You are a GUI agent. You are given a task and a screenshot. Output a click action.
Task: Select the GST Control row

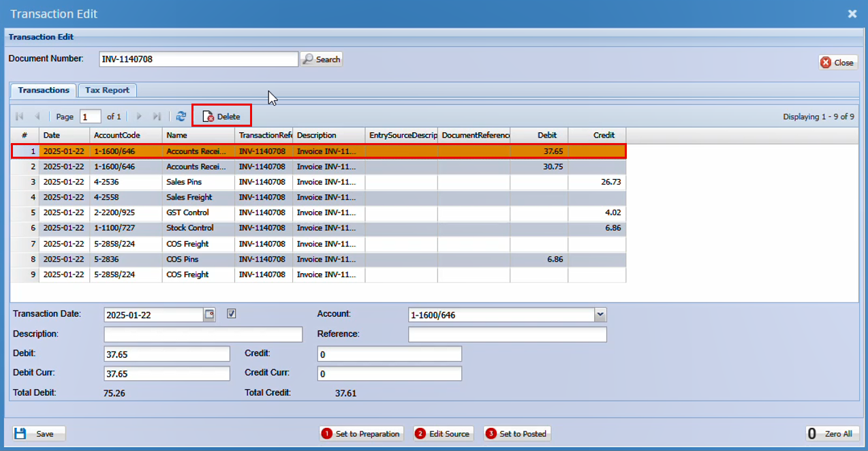tap(187, 213)
